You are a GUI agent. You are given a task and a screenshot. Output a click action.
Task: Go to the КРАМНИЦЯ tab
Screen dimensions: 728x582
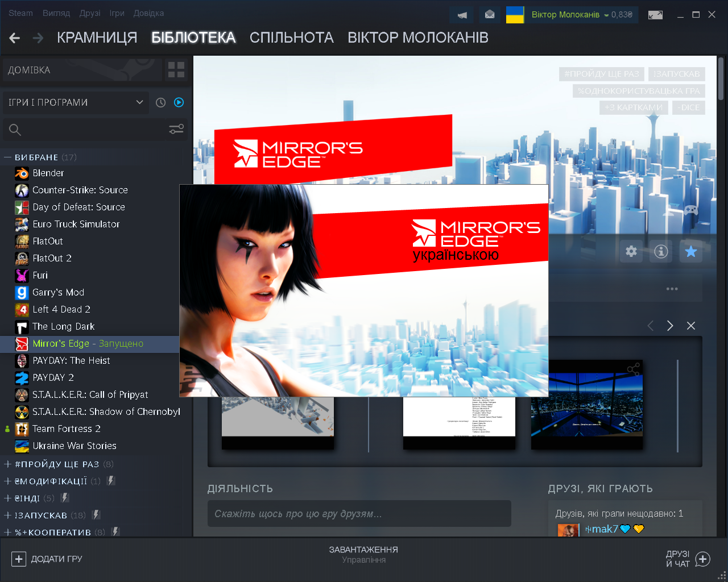point(97,38)
